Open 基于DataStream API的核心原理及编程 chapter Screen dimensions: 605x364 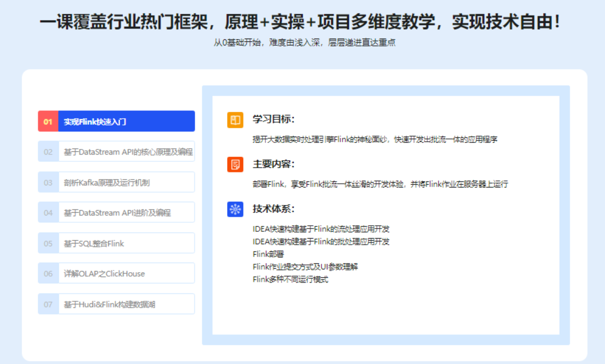[x=123, y=151]
